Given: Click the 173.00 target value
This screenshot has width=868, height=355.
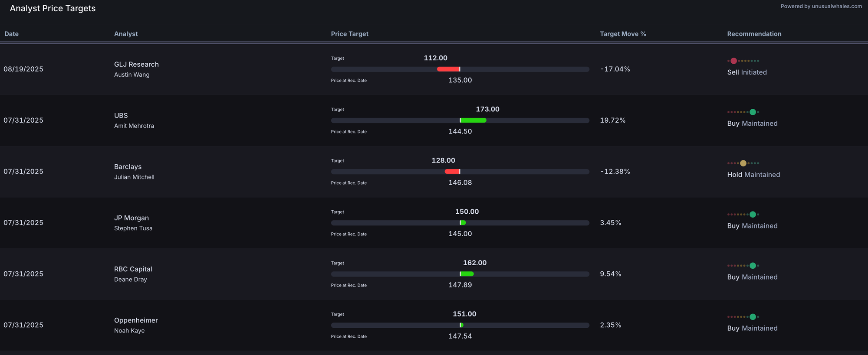Looking at the screenshot, I should click(x=487, y=109).
